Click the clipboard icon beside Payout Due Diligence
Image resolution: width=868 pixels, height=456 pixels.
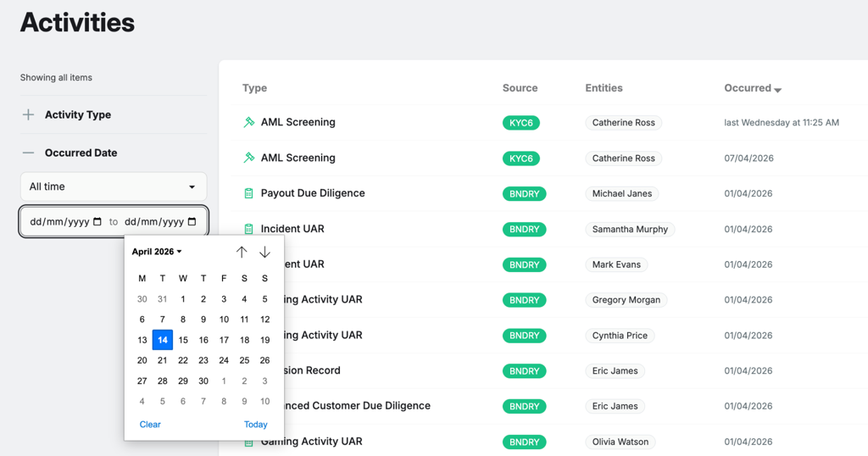tap(248, 193)
